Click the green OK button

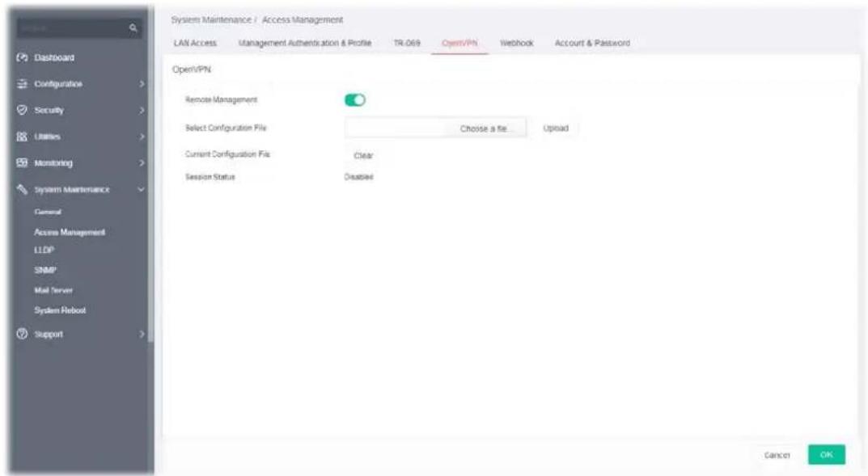(827, 454)
